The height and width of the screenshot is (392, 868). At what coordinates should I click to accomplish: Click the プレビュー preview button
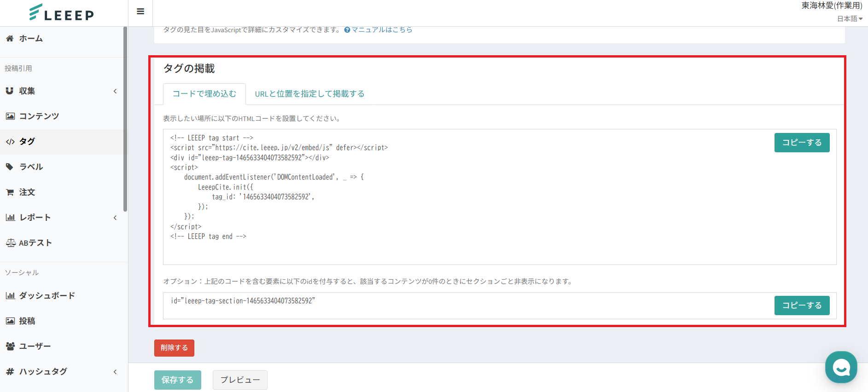click(240, 380)
